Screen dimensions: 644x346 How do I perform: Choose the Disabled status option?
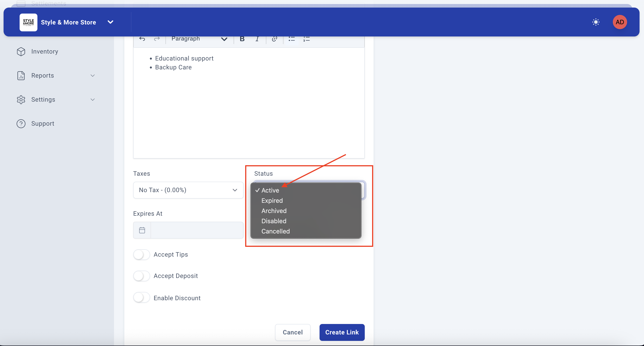274,221
